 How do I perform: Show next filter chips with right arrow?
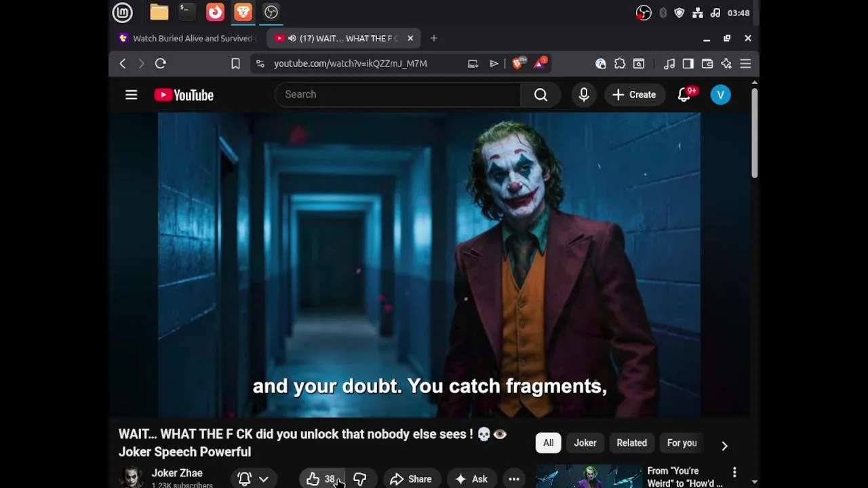tap(724, 445)
